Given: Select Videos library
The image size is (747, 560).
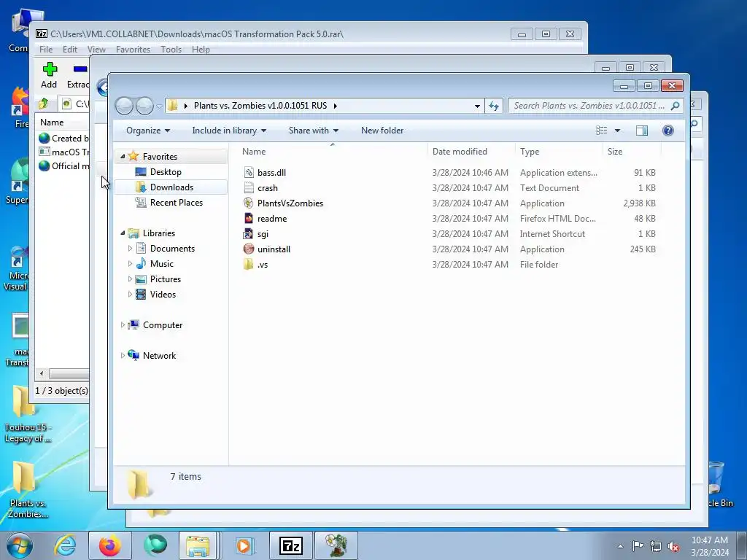Looking at the screenshot, I should coord(163,295).
